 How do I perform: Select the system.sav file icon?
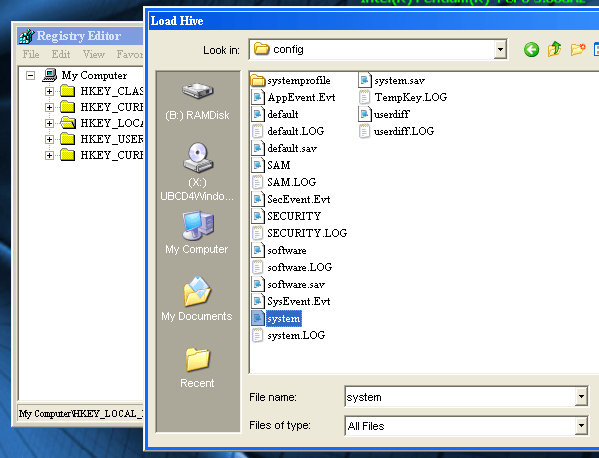click(x=365, y=81)
